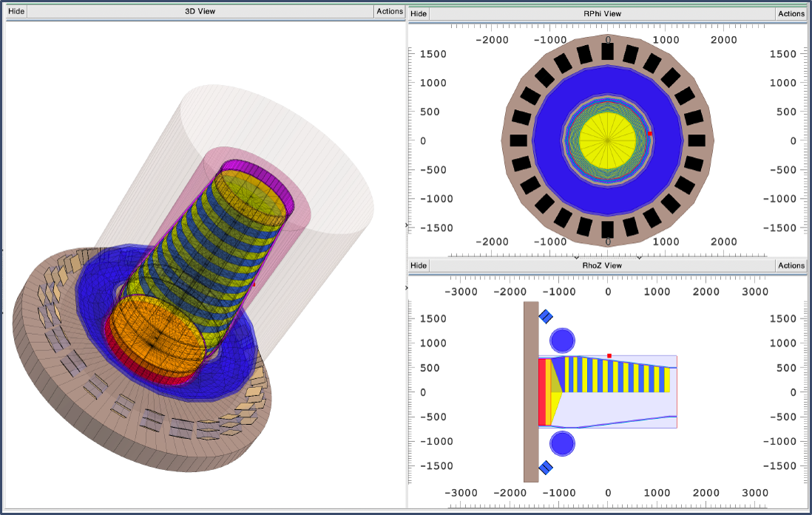Select the 3D View title bar
This screenshot has height=515, width=812.
pos(200,11)
